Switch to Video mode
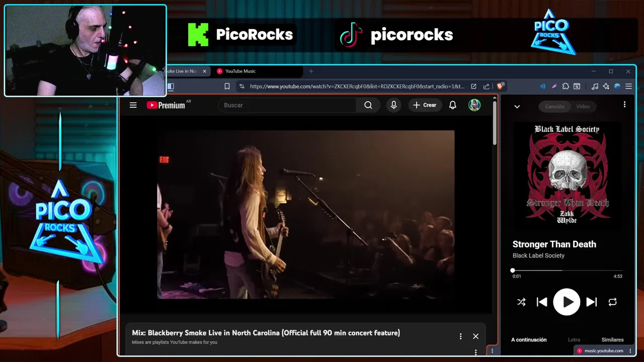This screenshot has width=644, height=362. click(583, 106)
